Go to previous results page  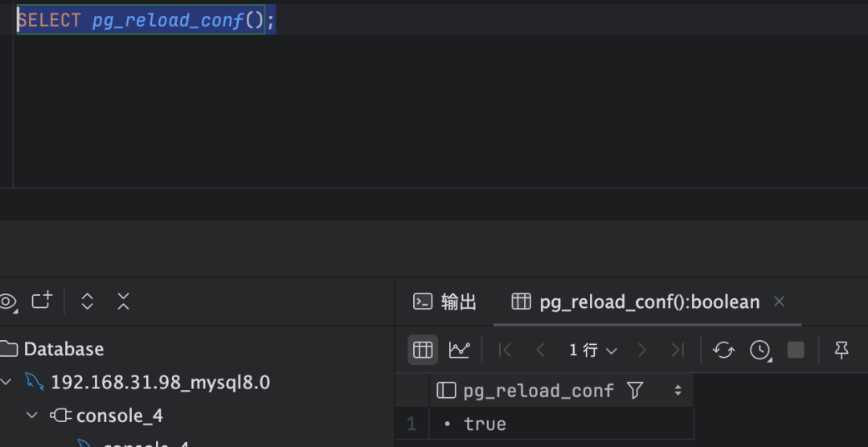pos(540,350)
